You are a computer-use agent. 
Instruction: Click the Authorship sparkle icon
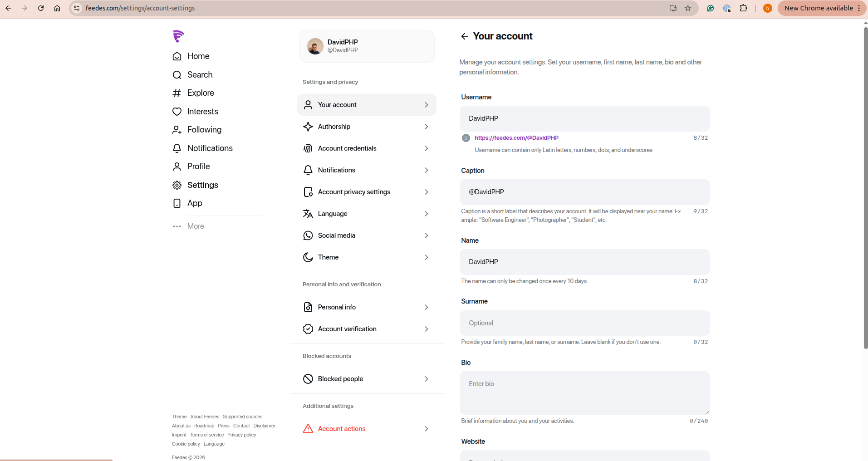(308, 127)
